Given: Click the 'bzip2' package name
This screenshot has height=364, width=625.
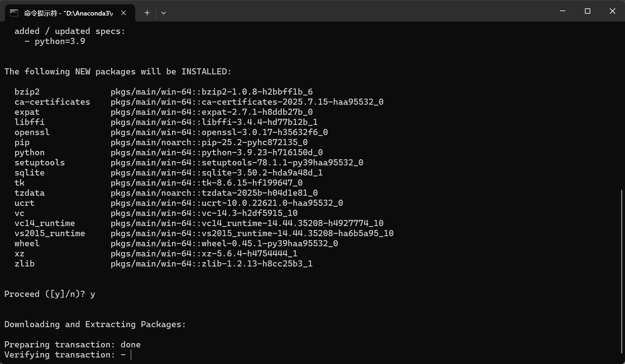Looking at the screenshot, I should point(27,92).
